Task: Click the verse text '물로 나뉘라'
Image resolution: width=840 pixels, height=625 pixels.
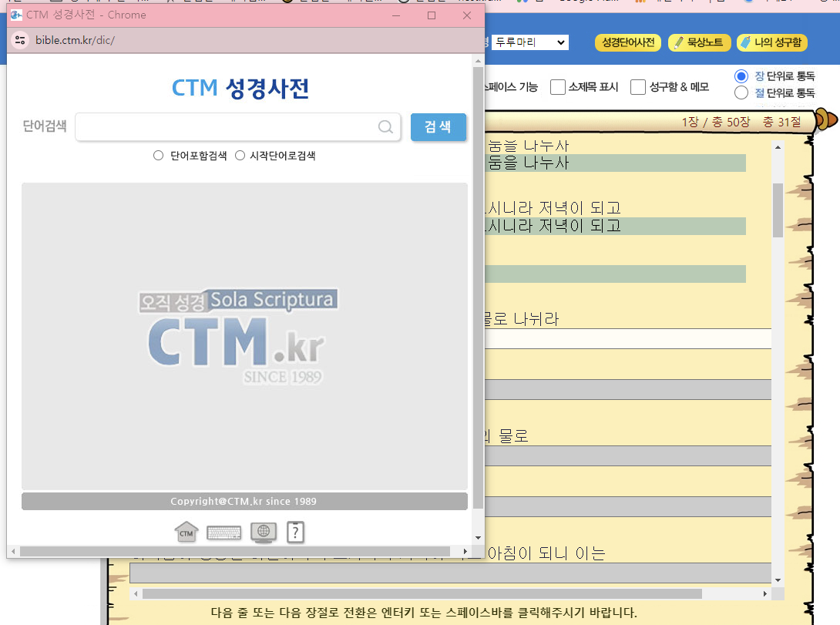Action: click(521, 319)
